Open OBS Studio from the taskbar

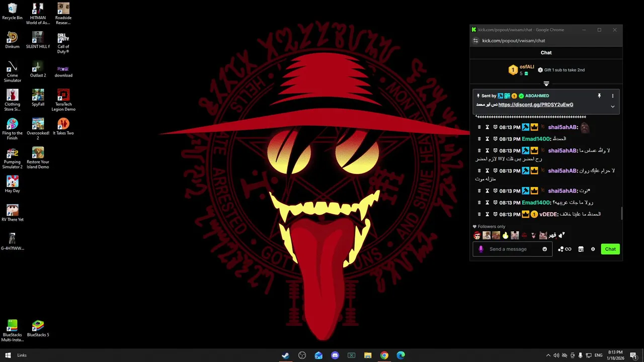click(x=302, y=355)
